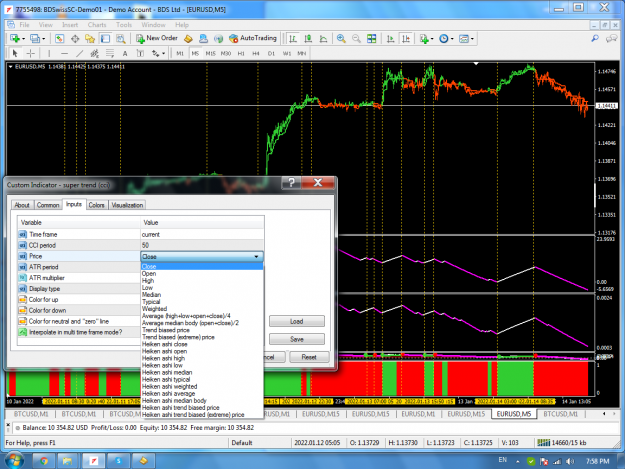Click the Save button
The image size is (625, 469).
(297, 339)
